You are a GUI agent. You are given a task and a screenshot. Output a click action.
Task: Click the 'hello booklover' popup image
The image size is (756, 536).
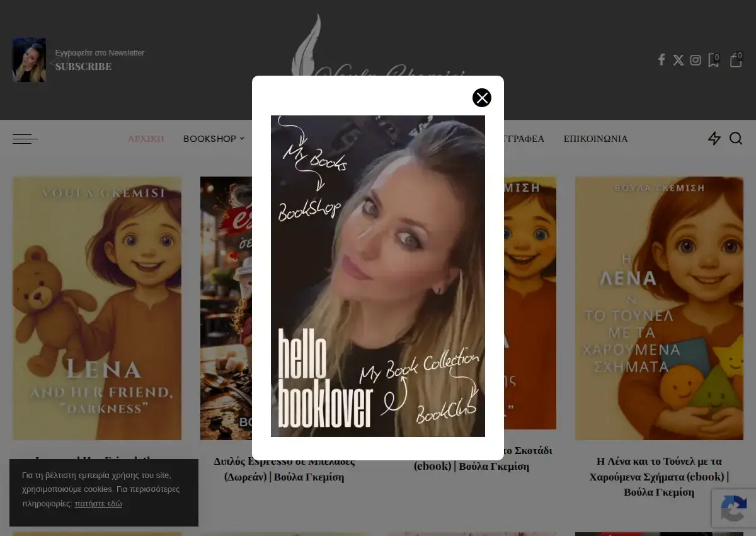point(378,276)
